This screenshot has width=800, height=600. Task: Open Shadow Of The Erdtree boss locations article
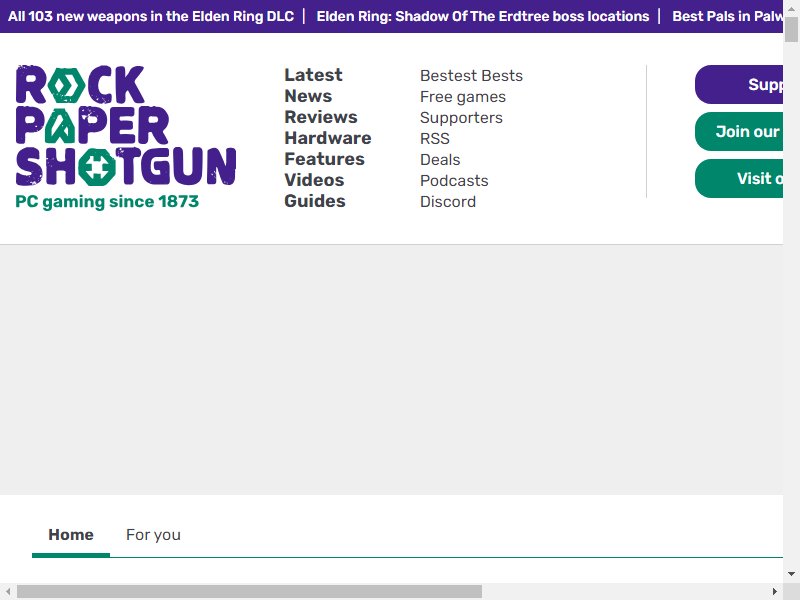(483, 16)
